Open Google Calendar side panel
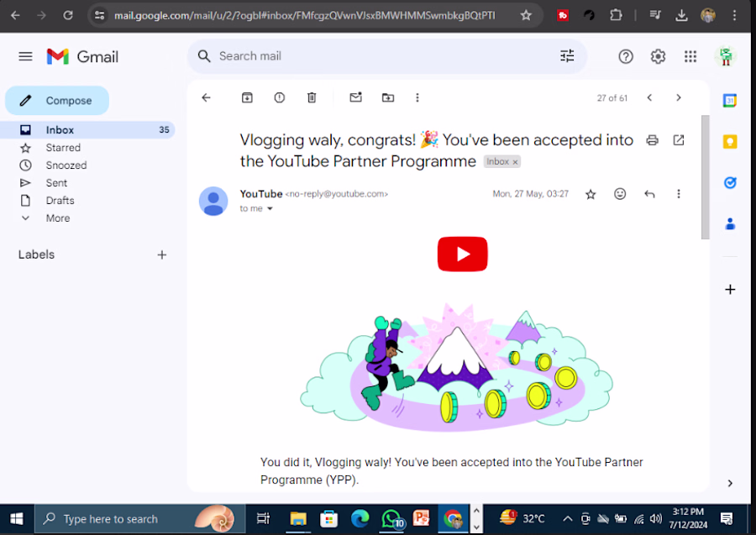 click(x=729, y=100)
